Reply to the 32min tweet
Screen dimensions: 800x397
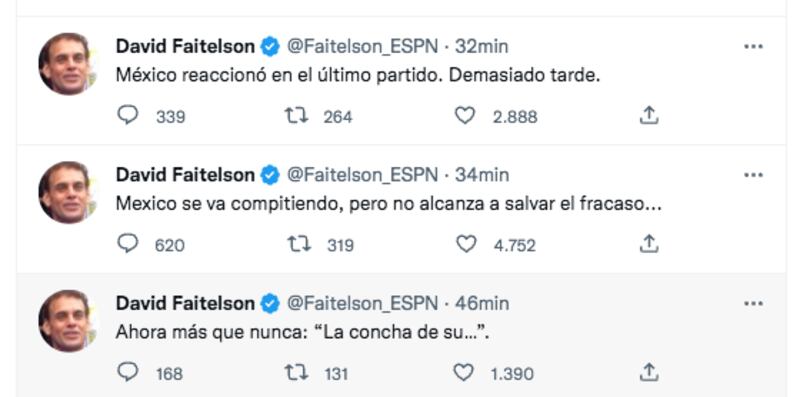128,115
